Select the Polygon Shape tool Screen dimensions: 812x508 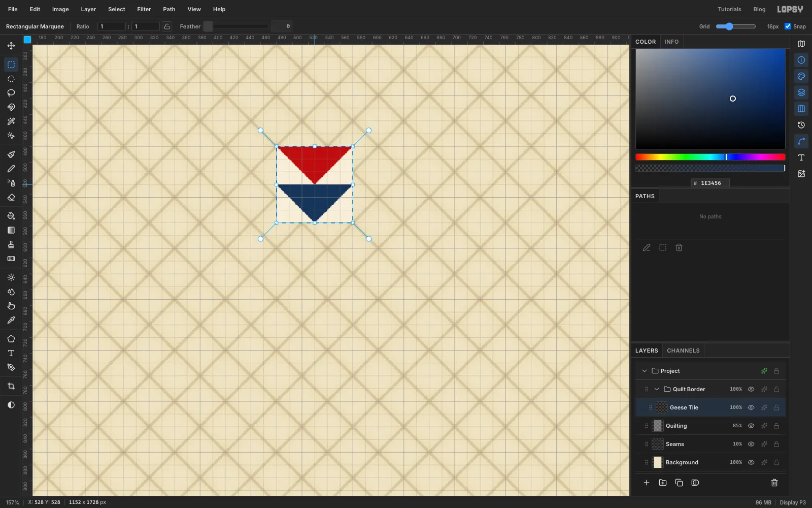pos(11,339)
